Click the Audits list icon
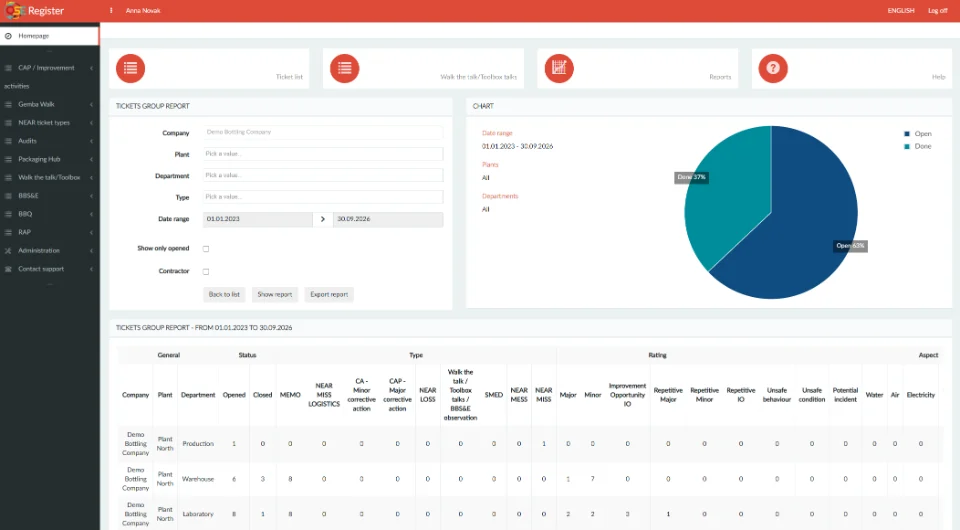 (x=8, y=141)
